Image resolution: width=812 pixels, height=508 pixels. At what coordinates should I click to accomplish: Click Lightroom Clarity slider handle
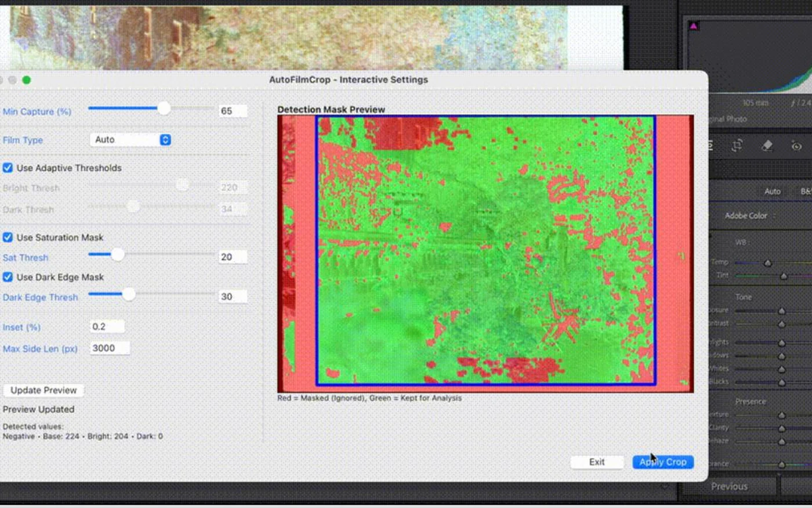pos(781,428)
